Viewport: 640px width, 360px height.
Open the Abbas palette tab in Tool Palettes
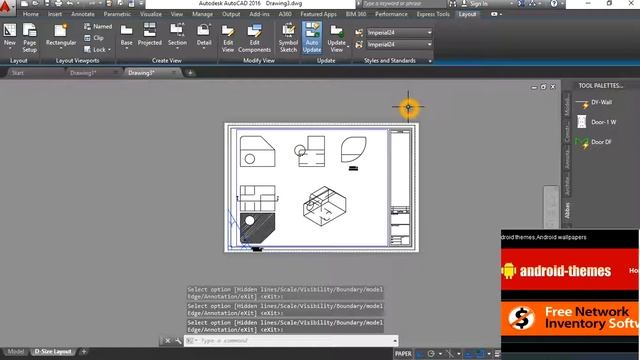click(567, 210)
